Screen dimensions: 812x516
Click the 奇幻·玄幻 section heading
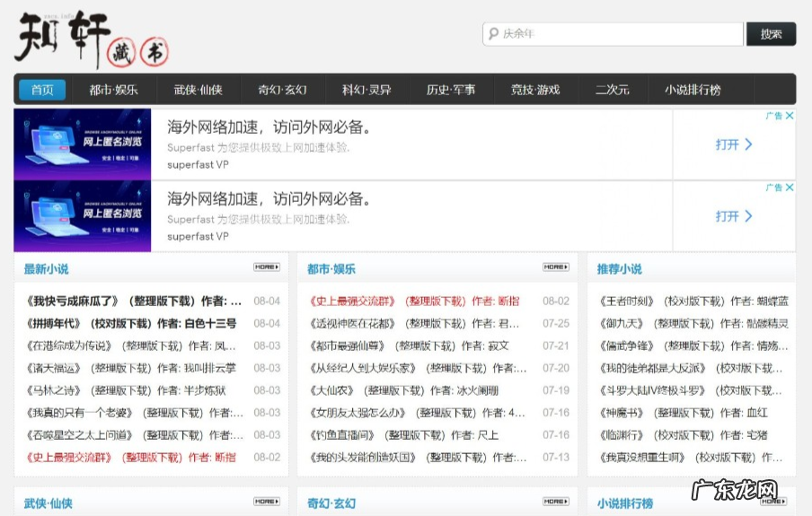[x=331, y=503]
